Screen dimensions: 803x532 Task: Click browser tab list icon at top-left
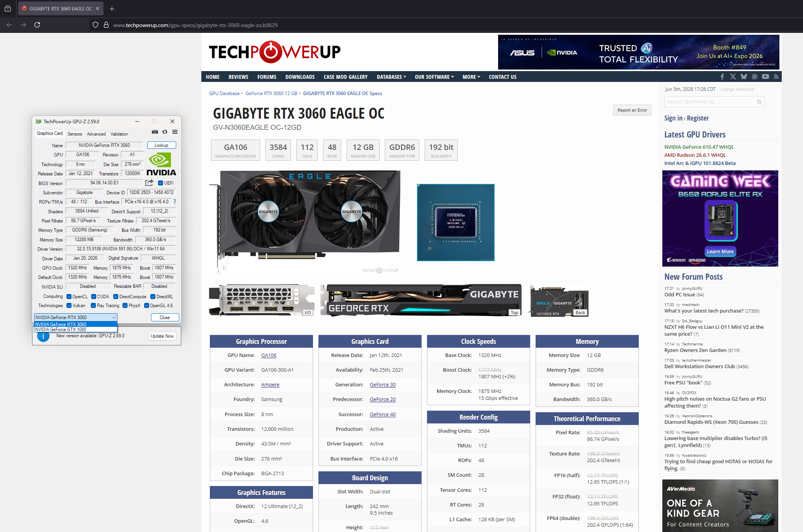coord(7,8)
